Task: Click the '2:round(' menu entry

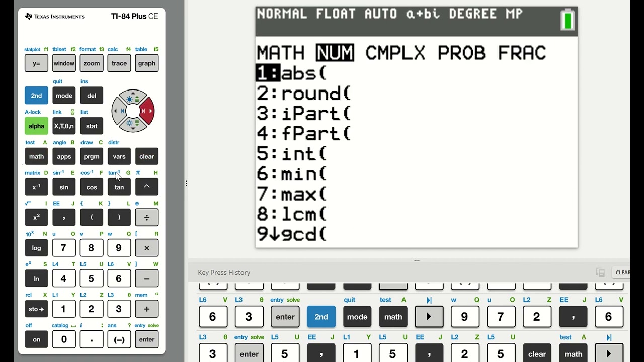Action: 304,94
